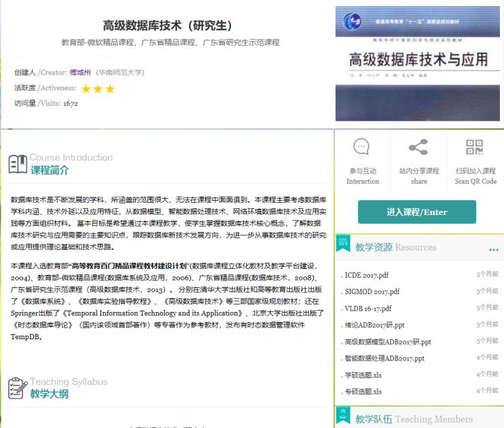Click the three-star activeness rating
This screenshot has height=428, width=504.
(x=98, y=89)
